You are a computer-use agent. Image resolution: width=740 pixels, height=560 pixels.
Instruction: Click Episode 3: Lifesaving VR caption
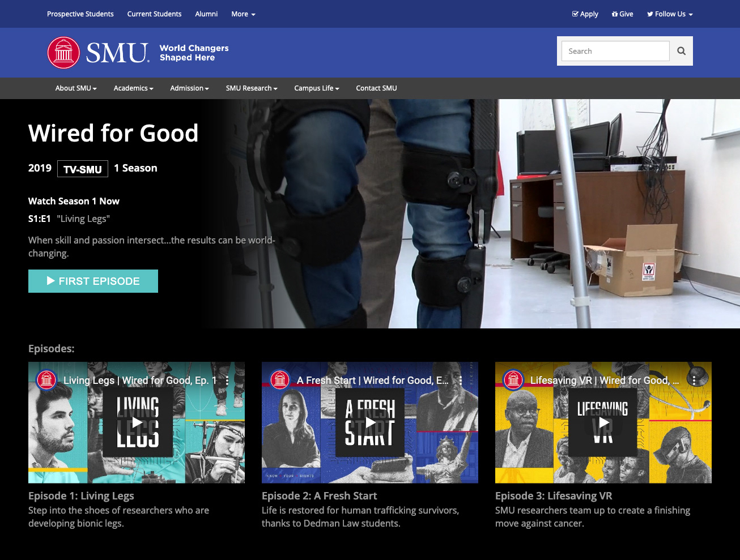[554, 496]
